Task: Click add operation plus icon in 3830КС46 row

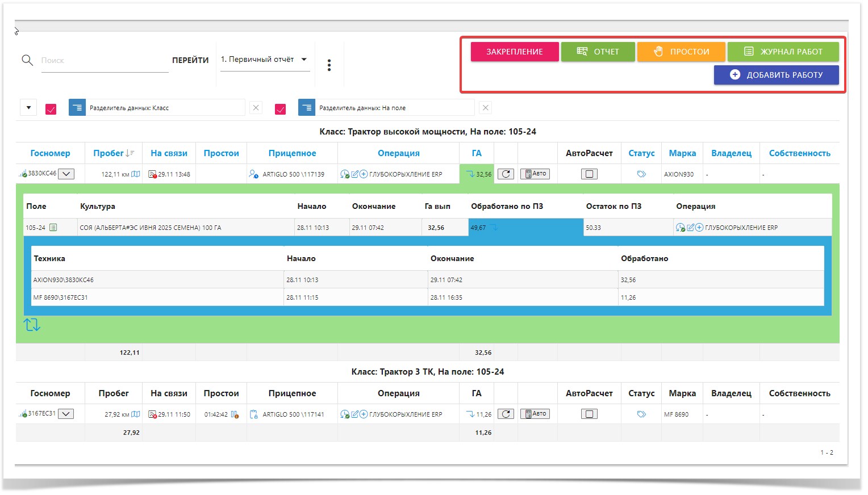Action: (364, 174)
